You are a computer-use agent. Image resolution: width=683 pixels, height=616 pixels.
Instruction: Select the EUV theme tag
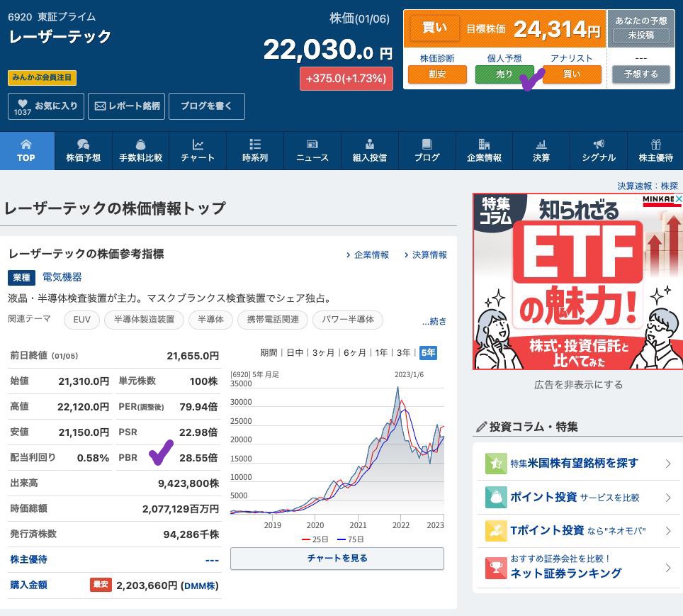pyautogui.click(x=82, y=320)
